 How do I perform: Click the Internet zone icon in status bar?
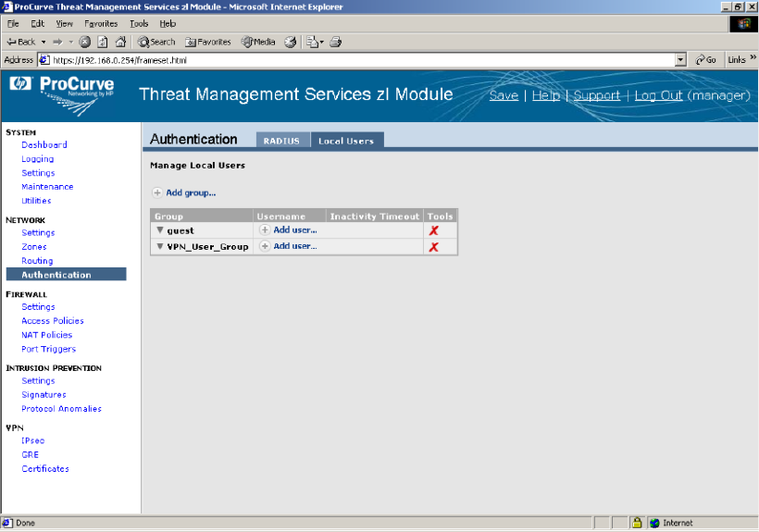tap(655, 523)
